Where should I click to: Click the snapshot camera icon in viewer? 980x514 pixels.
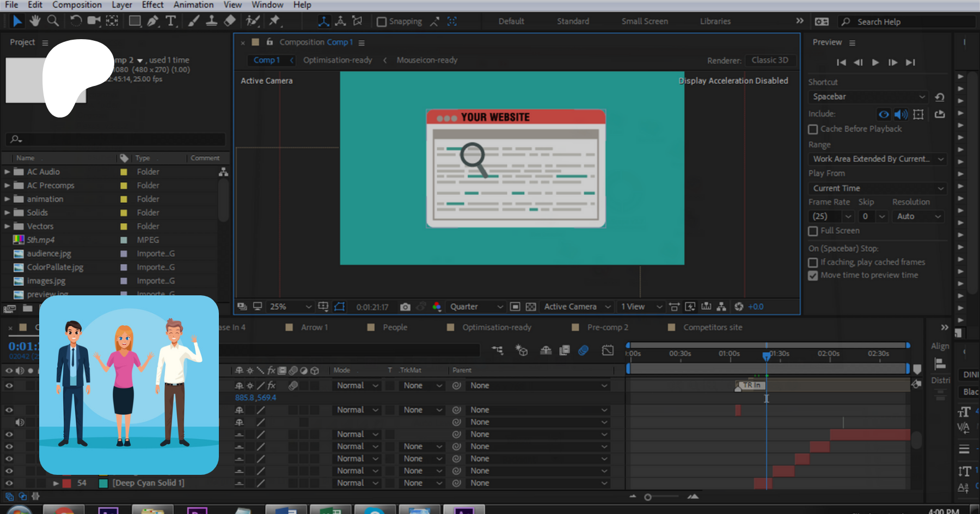[405, 307]
